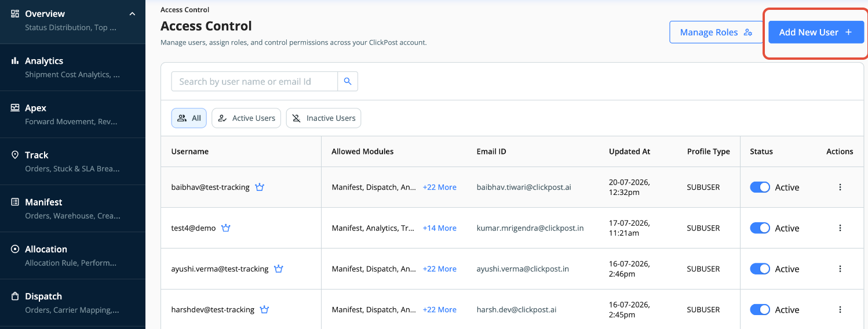This screenshot has height=329, width=868.
Task: Click the Manage Roles button
Action: click(x=716, y=32)
